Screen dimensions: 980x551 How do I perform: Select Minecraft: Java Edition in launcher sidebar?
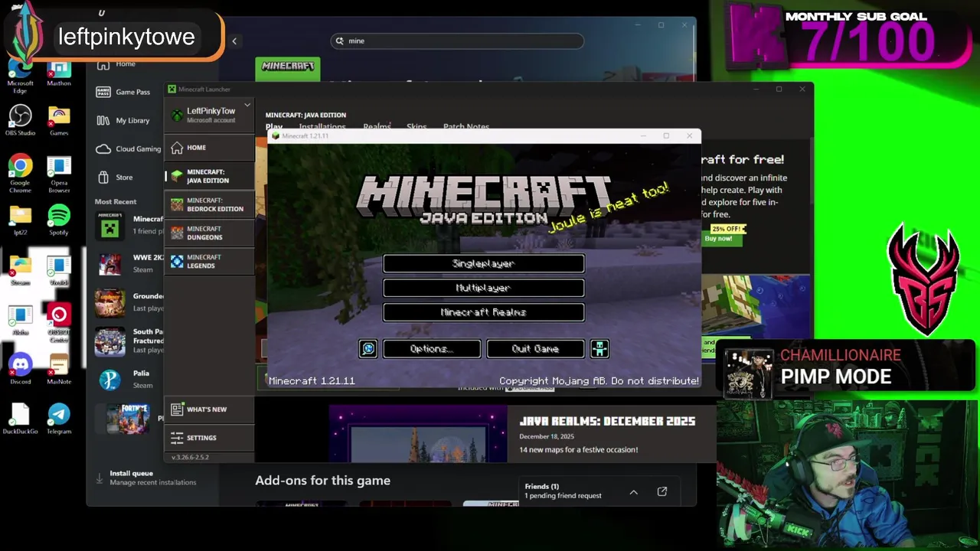point(209,176)
